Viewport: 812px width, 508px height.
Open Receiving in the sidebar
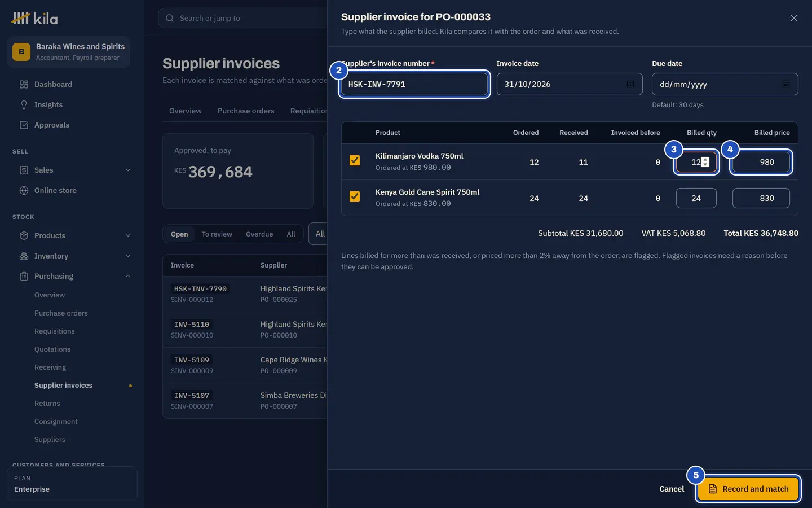point(50,367)
